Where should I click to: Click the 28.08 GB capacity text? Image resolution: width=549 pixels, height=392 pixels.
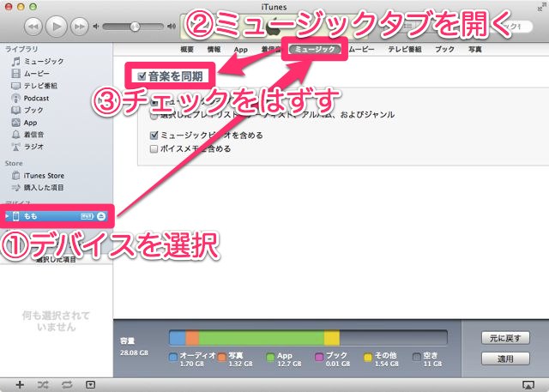click(x=134, y=353)
